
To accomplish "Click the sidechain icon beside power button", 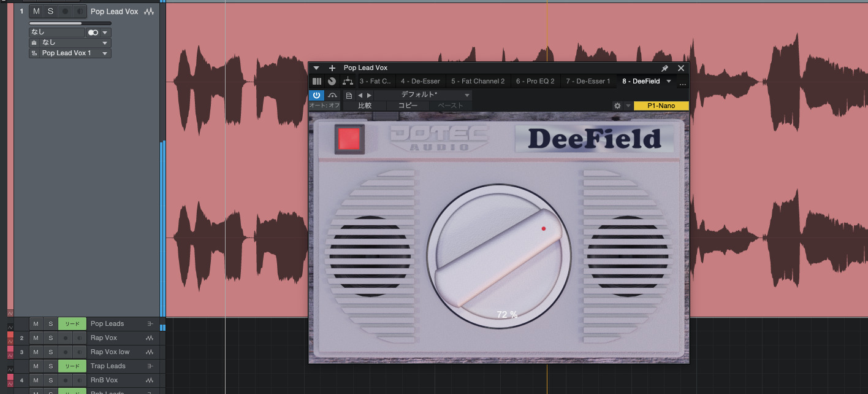I will tap(333, 95).
